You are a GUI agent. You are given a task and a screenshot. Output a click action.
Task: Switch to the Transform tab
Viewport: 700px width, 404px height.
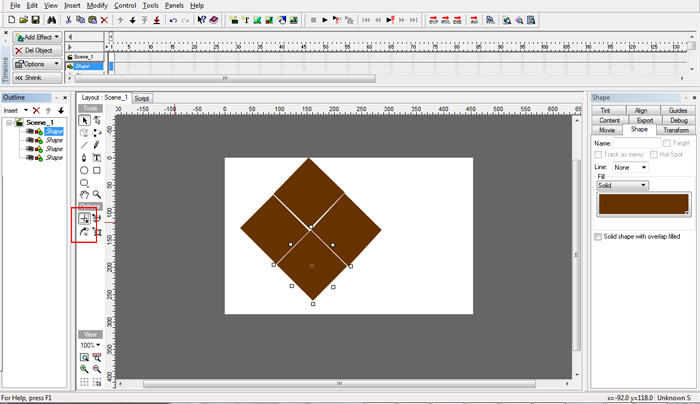pos(675,130)
